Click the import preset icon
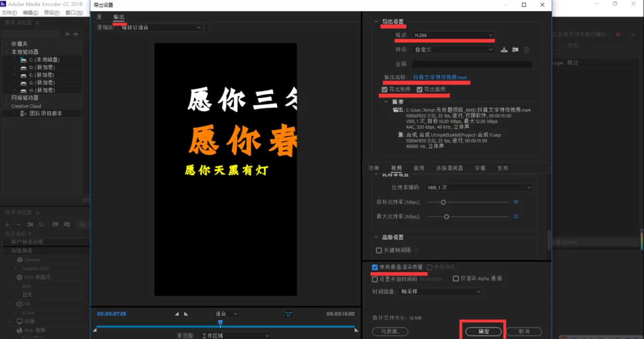The image size is (644, 339). click(x=515, y=50)
